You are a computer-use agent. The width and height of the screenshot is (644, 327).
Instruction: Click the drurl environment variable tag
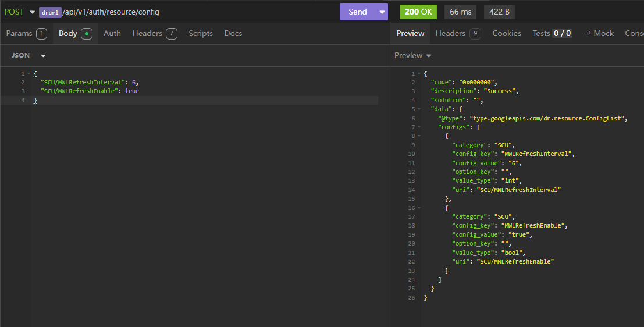(x=50, y=12)
